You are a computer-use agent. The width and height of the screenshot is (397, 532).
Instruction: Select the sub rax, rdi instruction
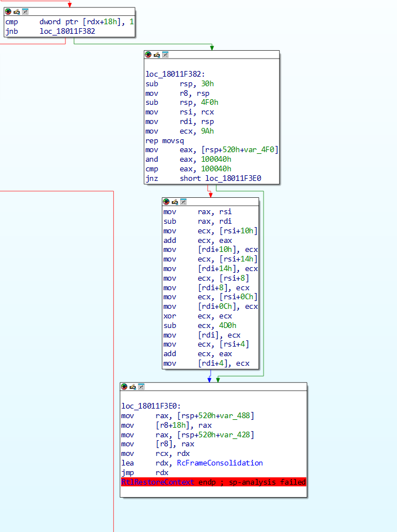tap(198, 221)
